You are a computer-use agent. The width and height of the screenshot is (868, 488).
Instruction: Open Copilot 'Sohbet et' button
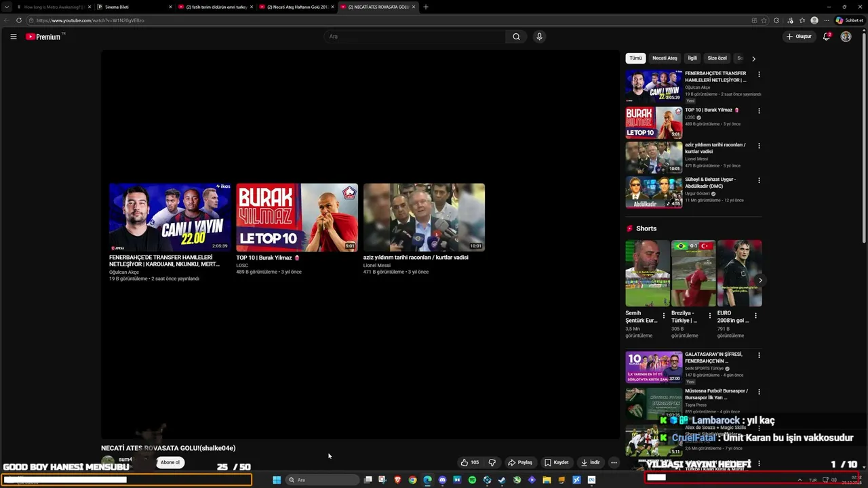point(850,20)
